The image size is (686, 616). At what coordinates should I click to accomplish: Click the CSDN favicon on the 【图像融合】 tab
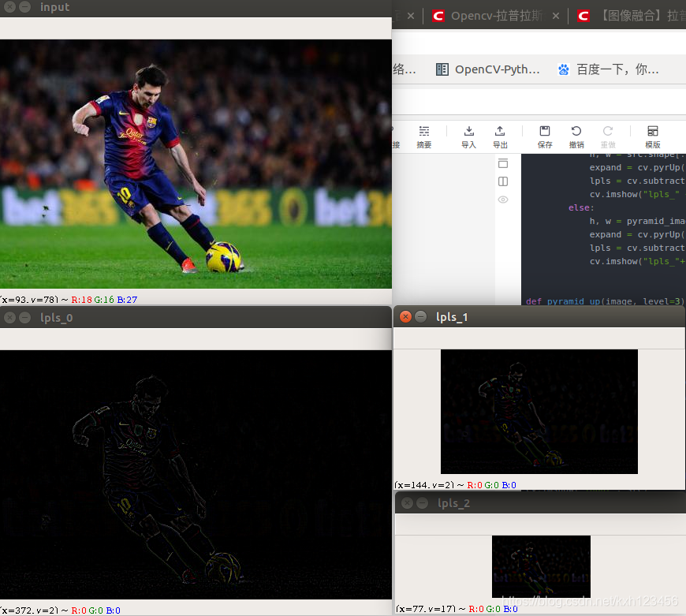coord(583,15)
